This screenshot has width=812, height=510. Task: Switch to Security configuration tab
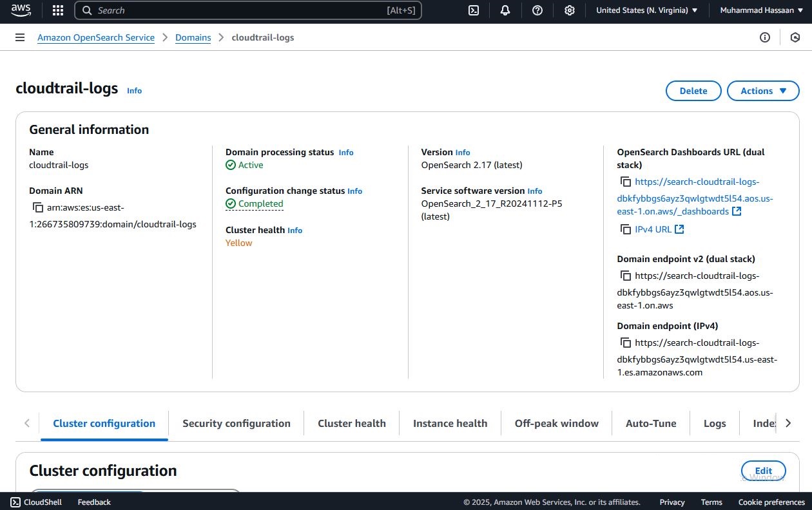pos(237,423)
